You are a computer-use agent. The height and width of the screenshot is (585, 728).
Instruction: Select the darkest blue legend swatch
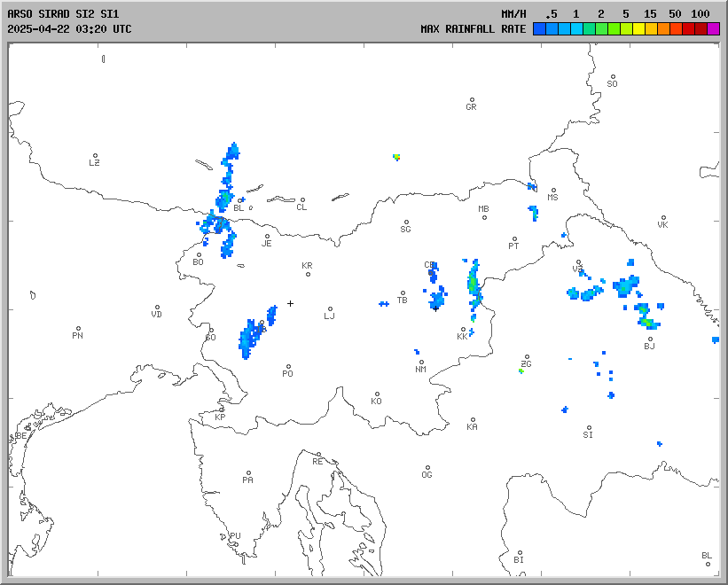(539, 29)
